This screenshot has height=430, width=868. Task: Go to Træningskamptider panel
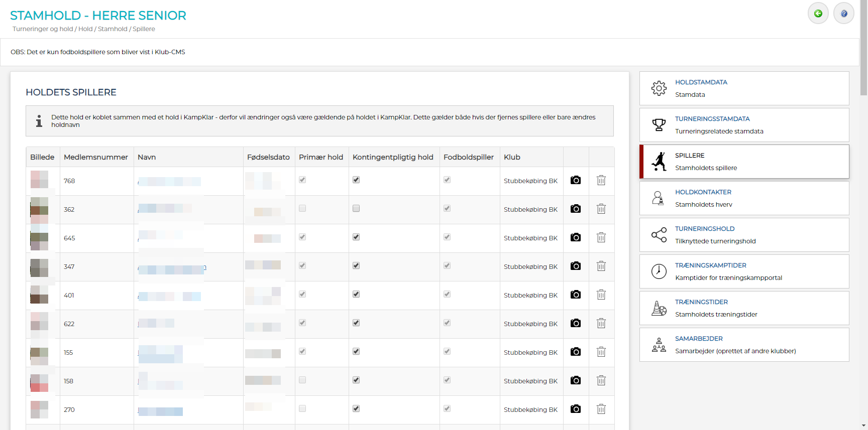pos(710,265)
